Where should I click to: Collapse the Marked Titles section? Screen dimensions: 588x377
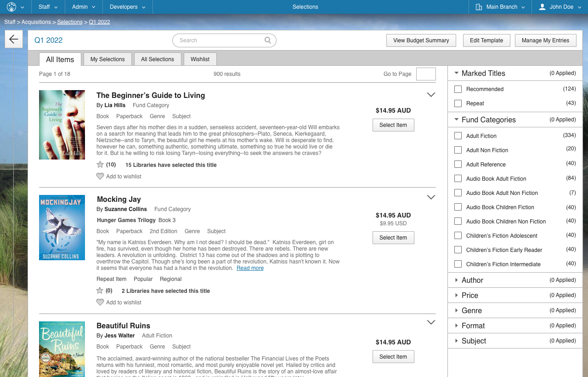(456, 73)
